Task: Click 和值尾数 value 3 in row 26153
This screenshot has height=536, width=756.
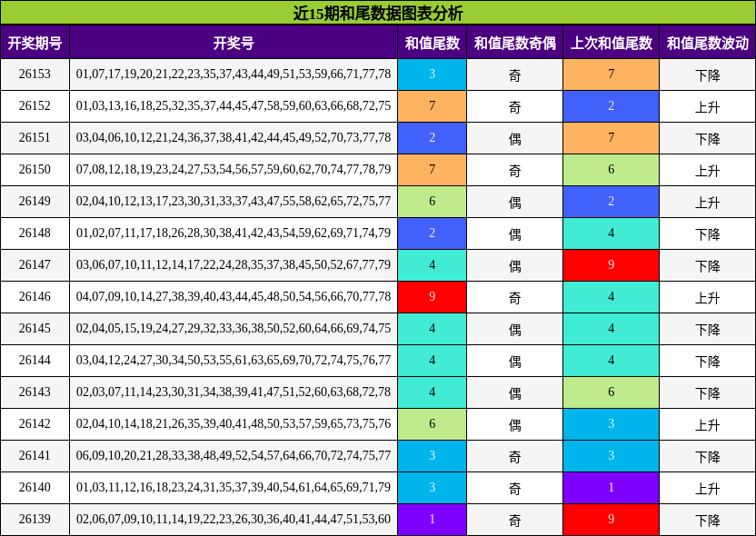Action: (x=432, y=74)
